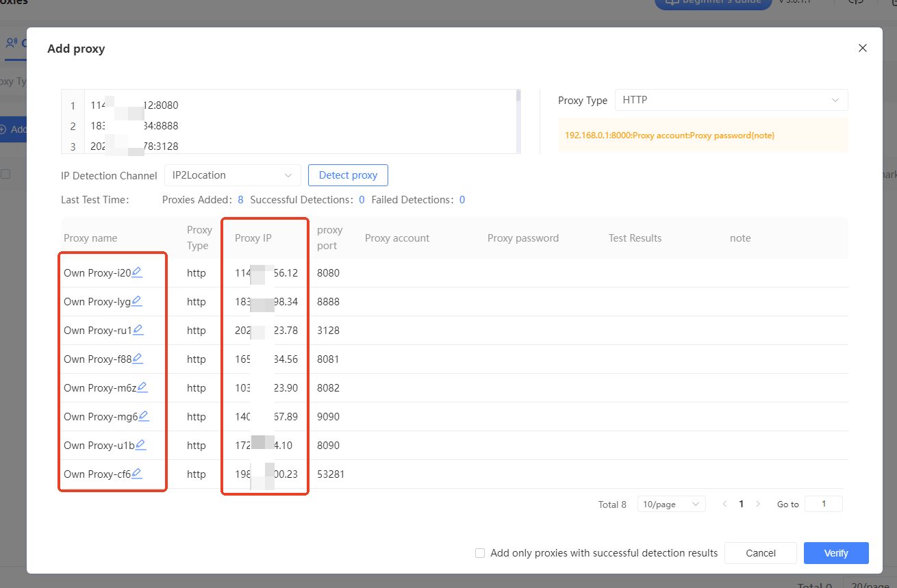Edit the Own Proxy-cf6 proxy name
The image size is (897, 588).
(137, 474)
